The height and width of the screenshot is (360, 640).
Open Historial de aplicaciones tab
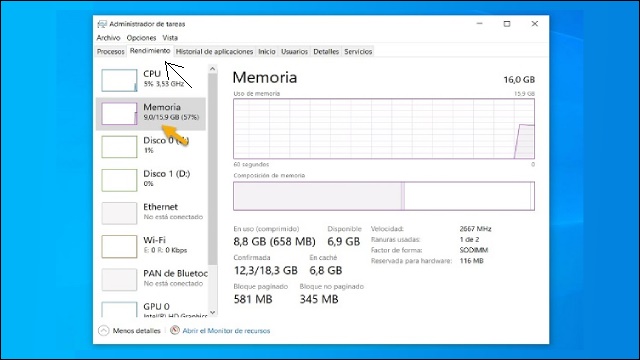tap(214, 51)
